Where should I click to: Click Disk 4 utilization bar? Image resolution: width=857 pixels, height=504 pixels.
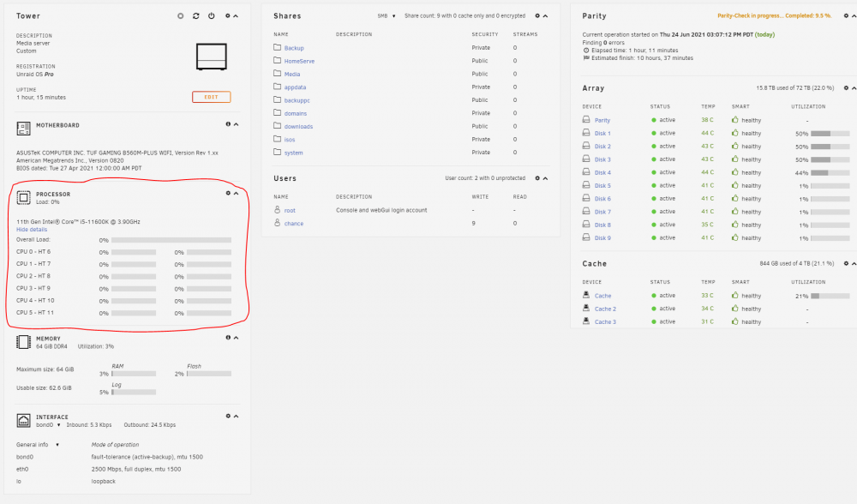pyautogui.click(x=830, y=173)
